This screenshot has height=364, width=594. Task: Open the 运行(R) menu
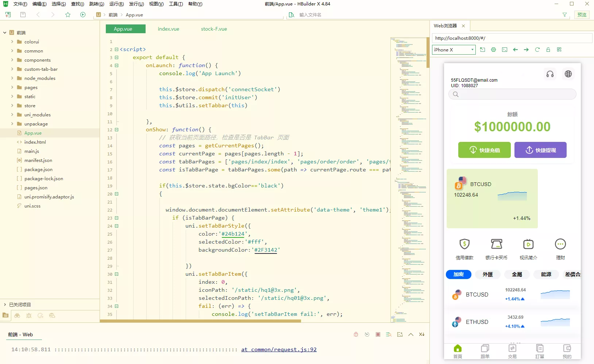coord(116,4)
